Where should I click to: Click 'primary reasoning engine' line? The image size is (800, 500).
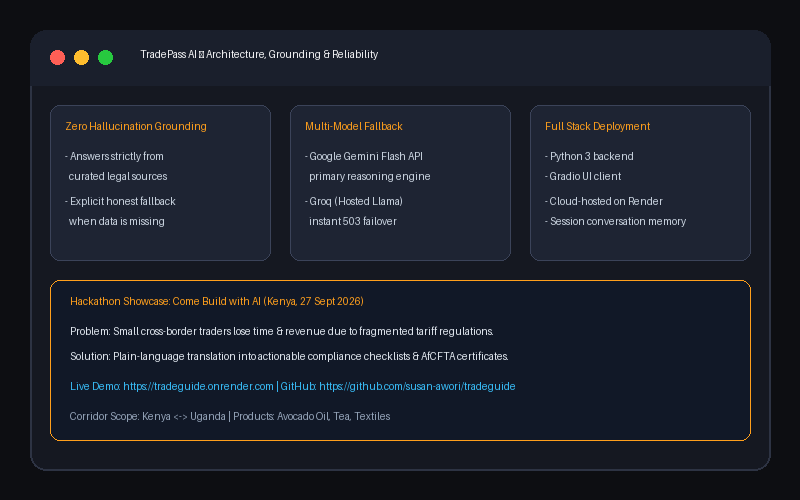pyautogui.click(x=369, y=177)
